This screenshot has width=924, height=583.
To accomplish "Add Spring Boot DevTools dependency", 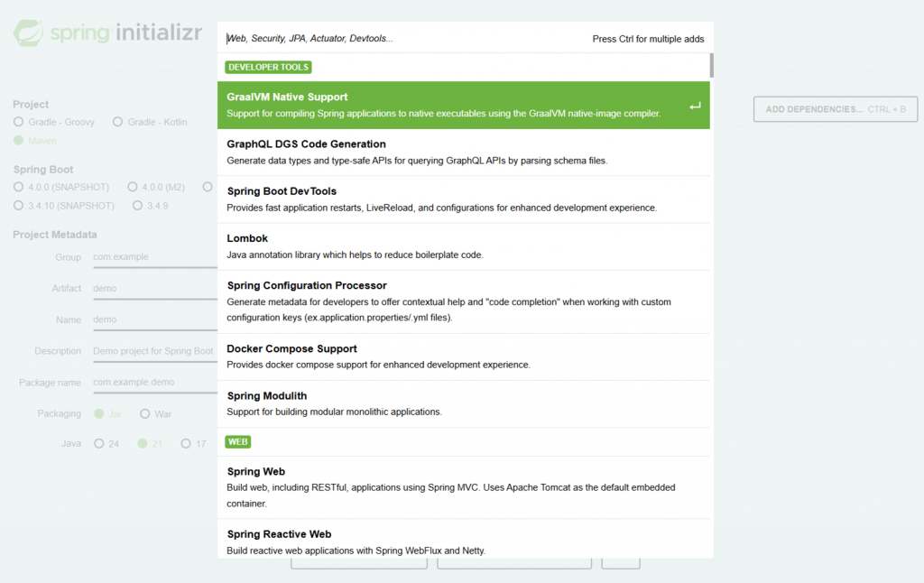I will tap(463, 199).
